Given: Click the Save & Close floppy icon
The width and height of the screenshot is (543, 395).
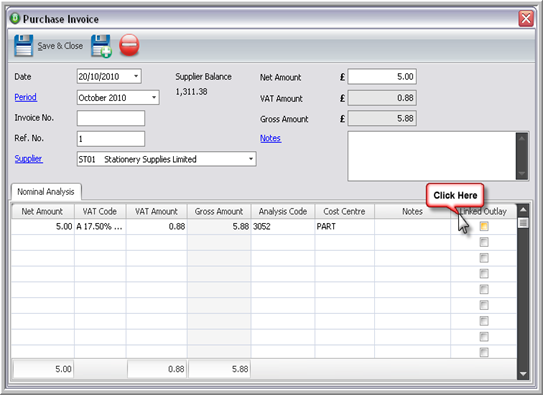Looking at the screenshot, I should (24, 45).
